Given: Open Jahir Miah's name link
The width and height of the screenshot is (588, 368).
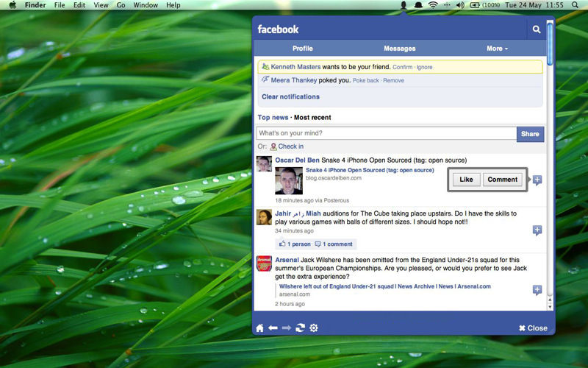Looking at the screenshot, I should (298, 213).
